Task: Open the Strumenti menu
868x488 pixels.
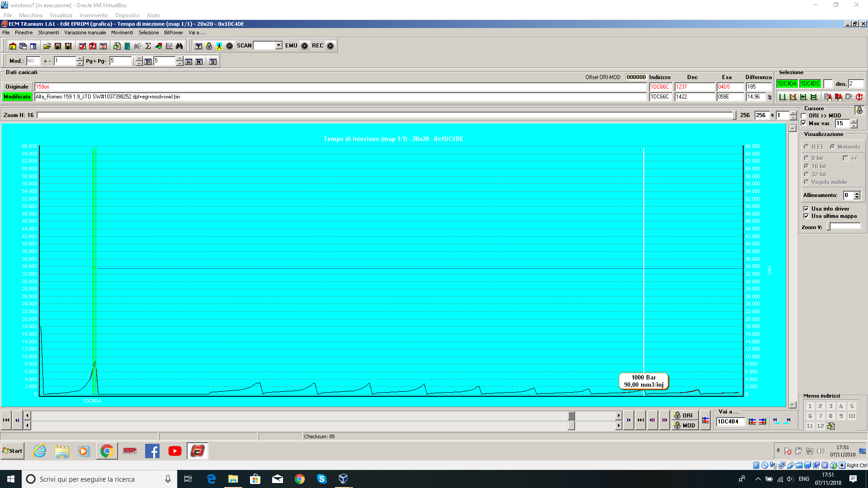Action: [48, 33]
